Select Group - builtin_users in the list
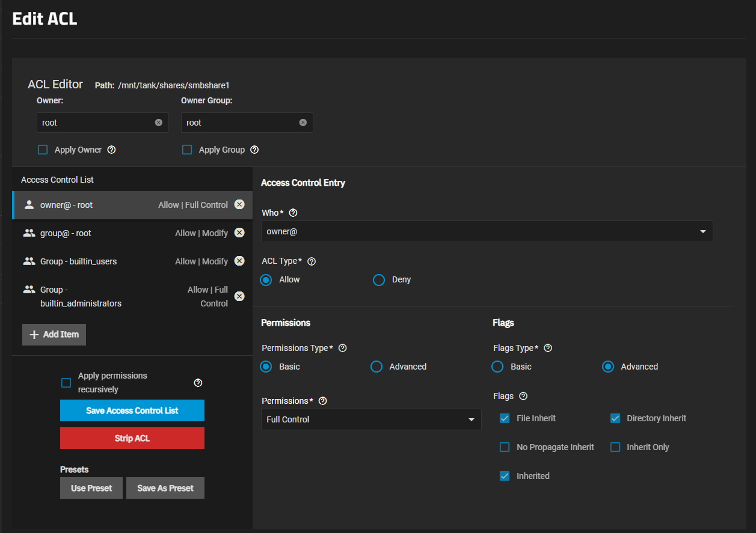Image resolution: width=756 pixels, height=533 pixels. (78, 261)
